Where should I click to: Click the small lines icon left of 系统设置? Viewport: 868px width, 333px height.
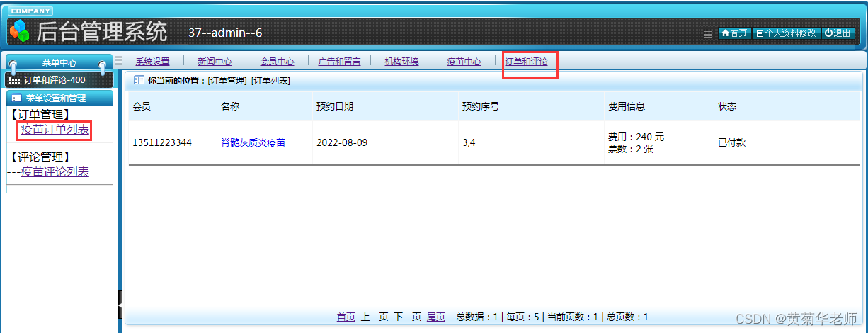[119, 61]
